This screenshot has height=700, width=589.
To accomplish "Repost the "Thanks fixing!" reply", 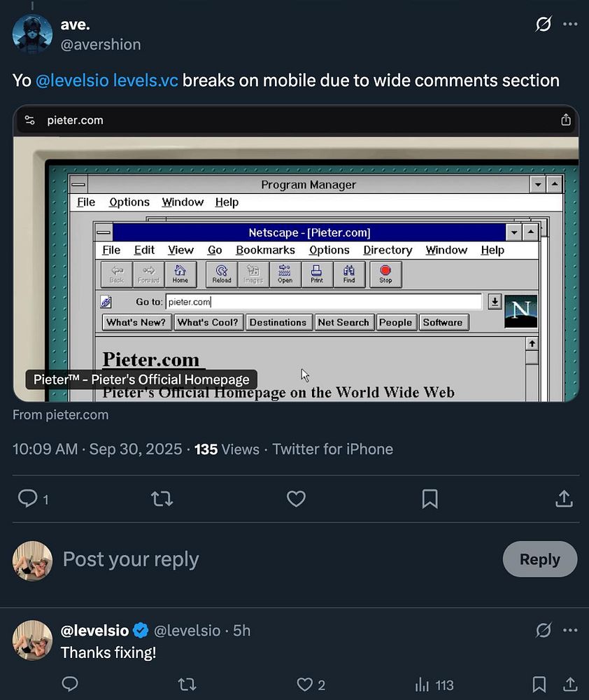I will 187,684.
